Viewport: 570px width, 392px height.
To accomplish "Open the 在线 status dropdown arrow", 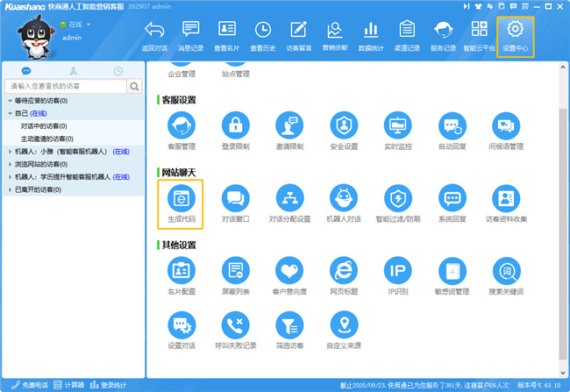I will coord(89,25).
